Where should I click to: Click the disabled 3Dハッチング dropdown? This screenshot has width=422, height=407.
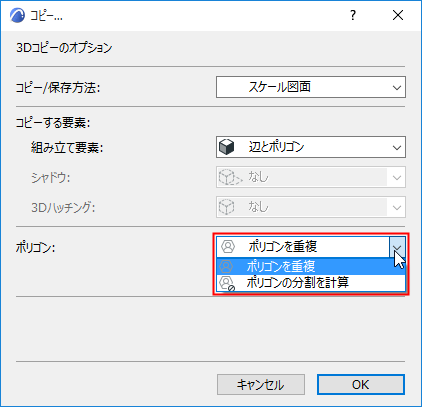tap(311, 207)
